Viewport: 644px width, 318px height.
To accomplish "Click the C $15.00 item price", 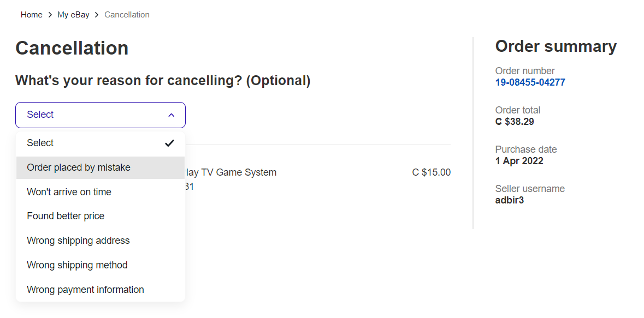I will click(431, 172).
